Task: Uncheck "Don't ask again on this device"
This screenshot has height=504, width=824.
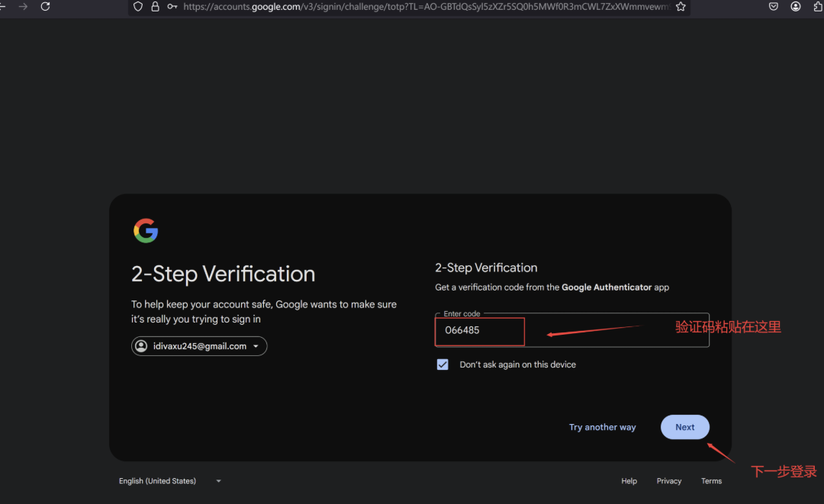Action: (x=443, y=364)
